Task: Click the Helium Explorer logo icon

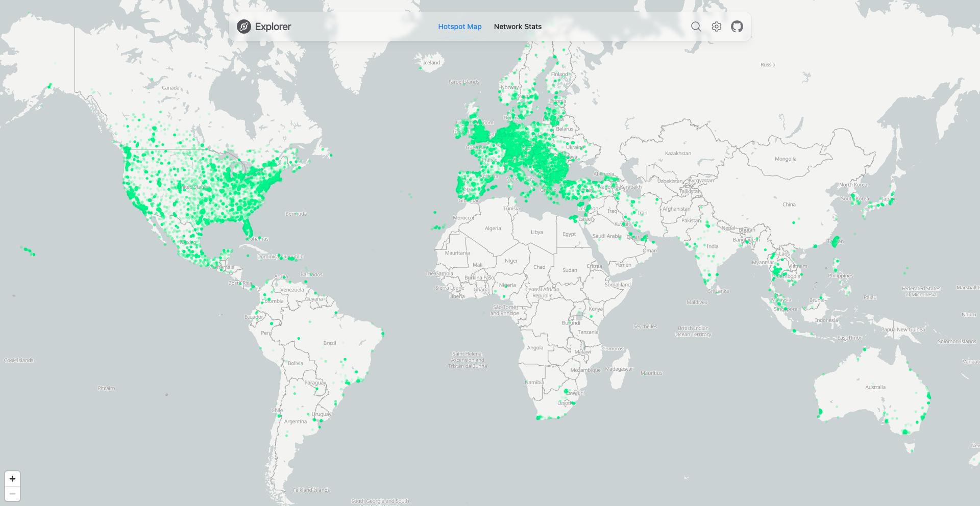Action: [x=244, y=27]
